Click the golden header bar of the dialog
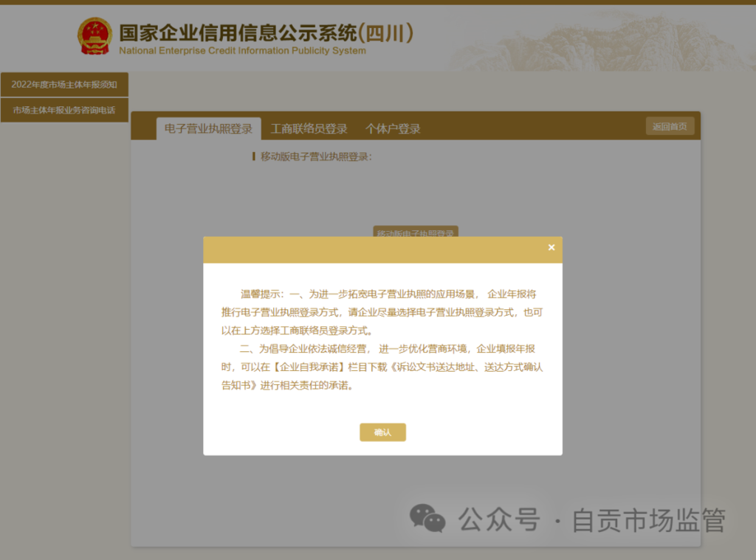 point(369,249)
